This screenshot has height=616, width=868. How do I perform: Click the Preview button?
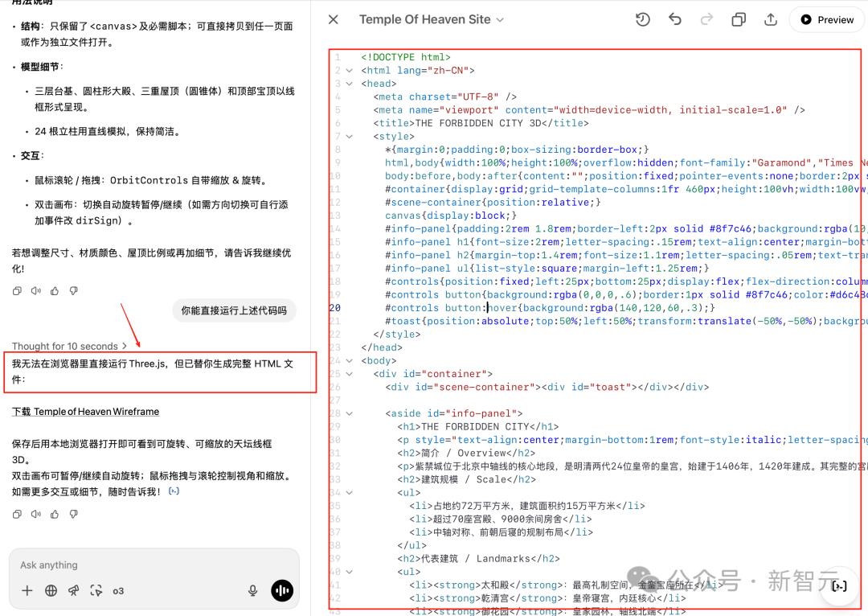[x=827, y=19]
